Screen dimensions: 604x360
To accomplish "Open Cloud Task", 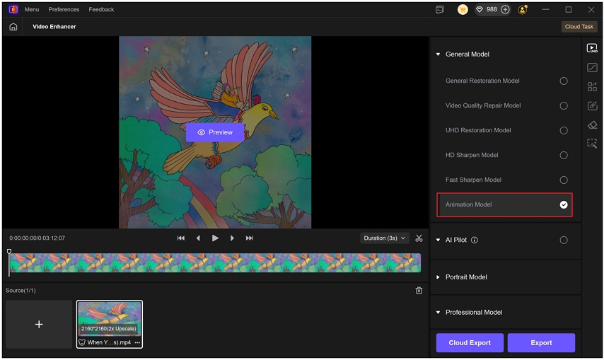I will 579,27.
